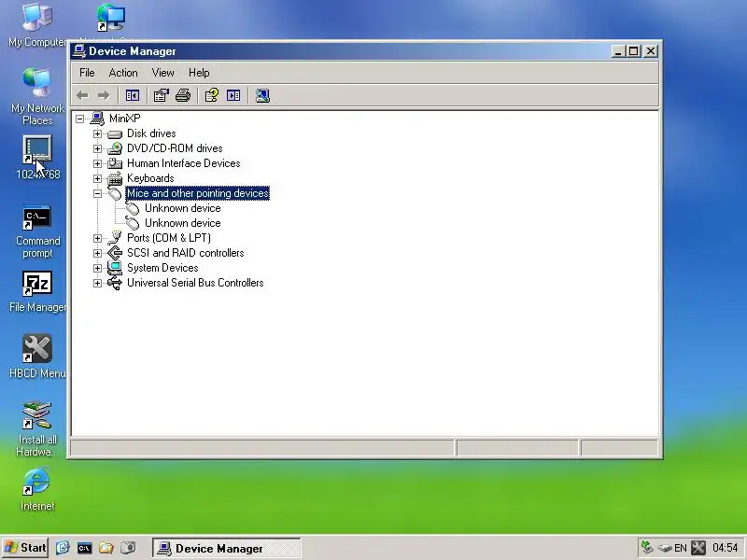Open the View menu

tap(162, 73)
